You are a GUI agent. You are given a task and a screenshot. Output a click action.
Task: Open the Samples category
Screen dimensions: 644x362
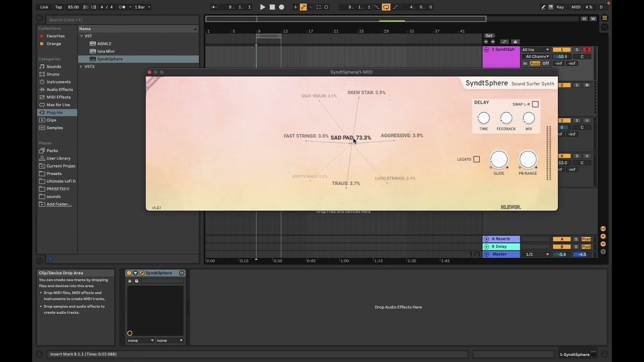tap(55, 128)
